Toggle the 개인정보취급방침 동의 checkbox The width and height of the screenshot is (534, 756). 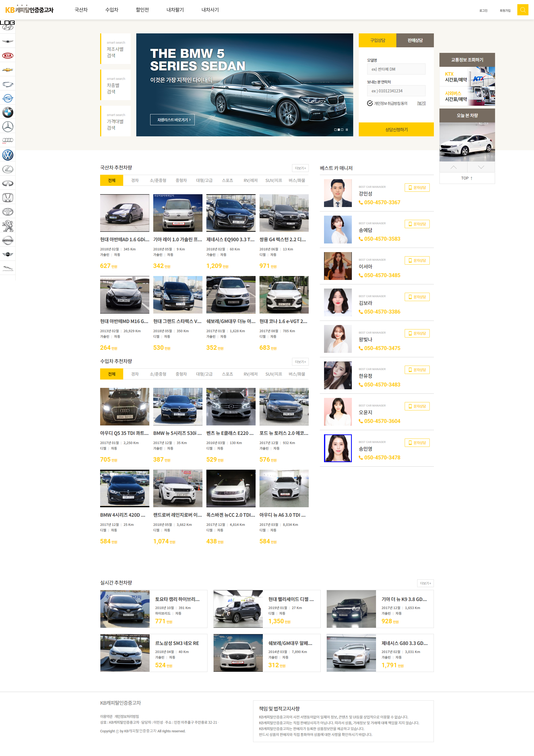pos(370,104)
